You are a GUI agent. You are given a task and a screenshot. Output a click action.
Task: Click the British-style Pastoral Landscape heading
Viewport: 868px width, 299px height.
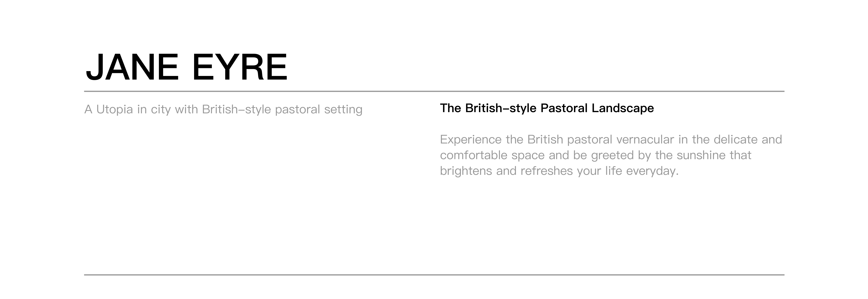(547, 108)
